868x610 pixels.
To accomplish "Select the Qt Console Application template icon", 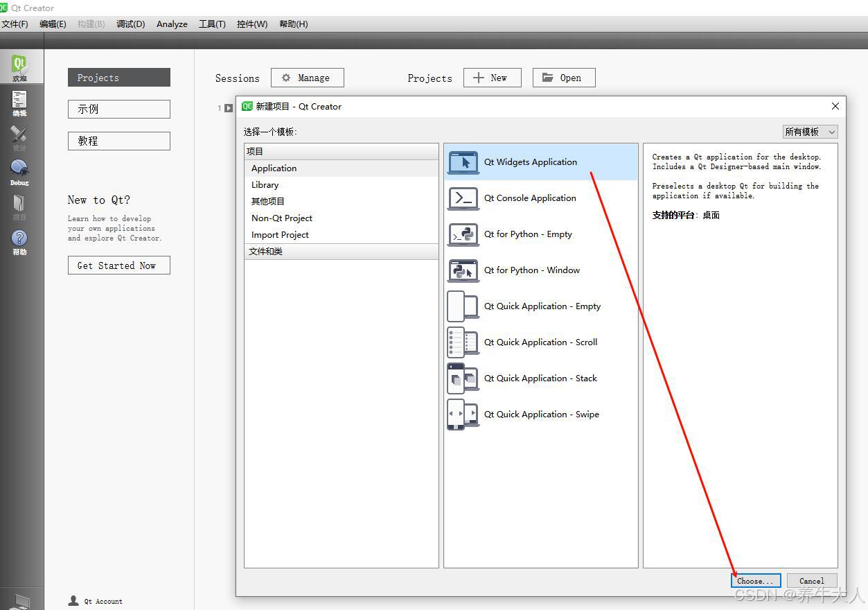I will (463, 198).
